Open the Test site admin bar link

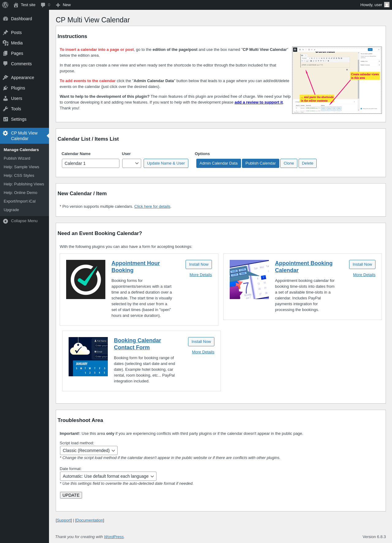(24, 5)
